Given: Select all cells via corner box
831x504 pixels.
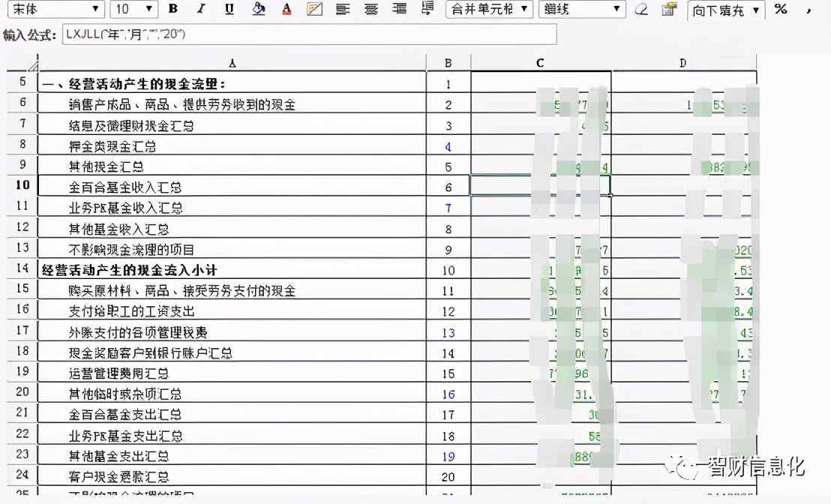Looking at the screenshot, I should coord(22,63).
